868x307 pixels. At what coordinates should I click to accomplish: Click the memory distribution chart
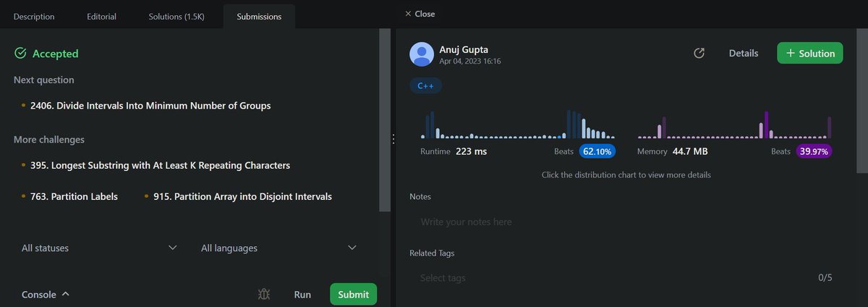pos(735,124)
